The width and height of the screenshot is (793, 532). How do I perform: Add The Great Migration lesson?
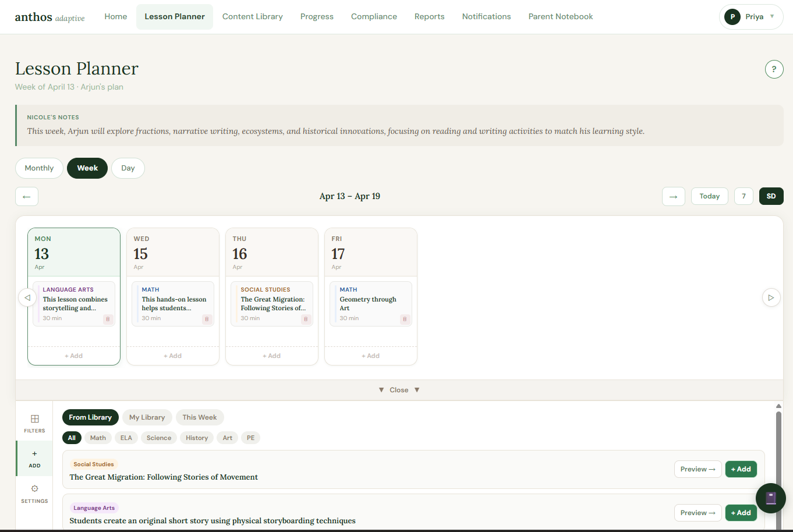click(741, 469)
